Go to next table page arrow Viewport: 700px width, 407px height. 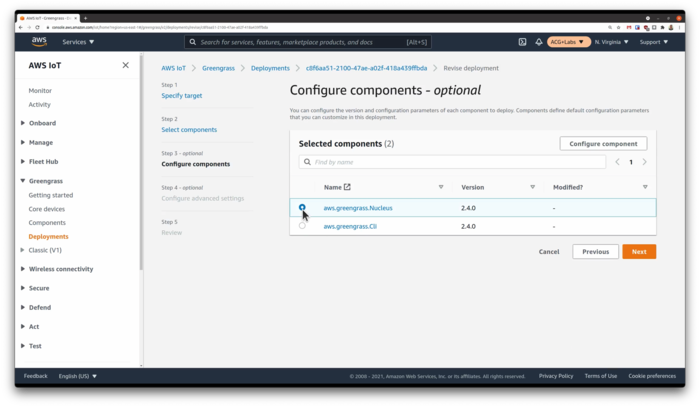pyautogui.click(x=644, y=162)
